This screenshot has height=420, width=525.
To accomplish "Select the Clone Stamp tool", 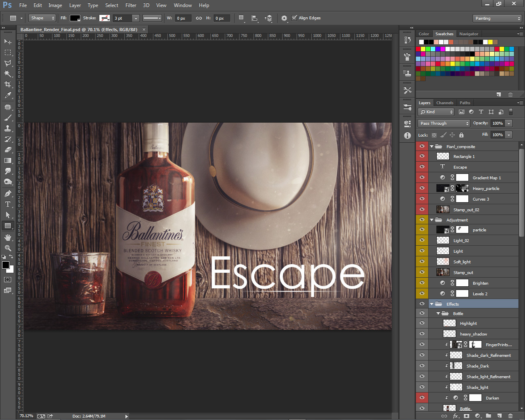I will pos(8,128).
